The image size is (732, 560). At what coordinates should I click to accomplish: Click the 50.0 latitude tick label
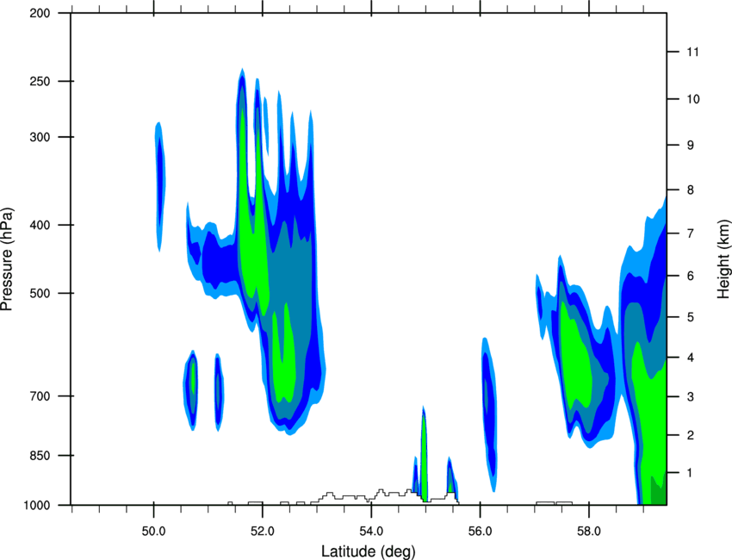pos(153,532)
